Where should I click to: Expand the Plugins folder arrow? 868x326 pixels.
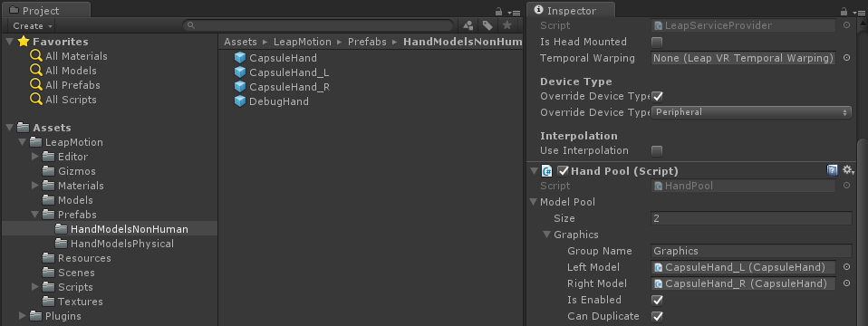[x=22, y=315]
